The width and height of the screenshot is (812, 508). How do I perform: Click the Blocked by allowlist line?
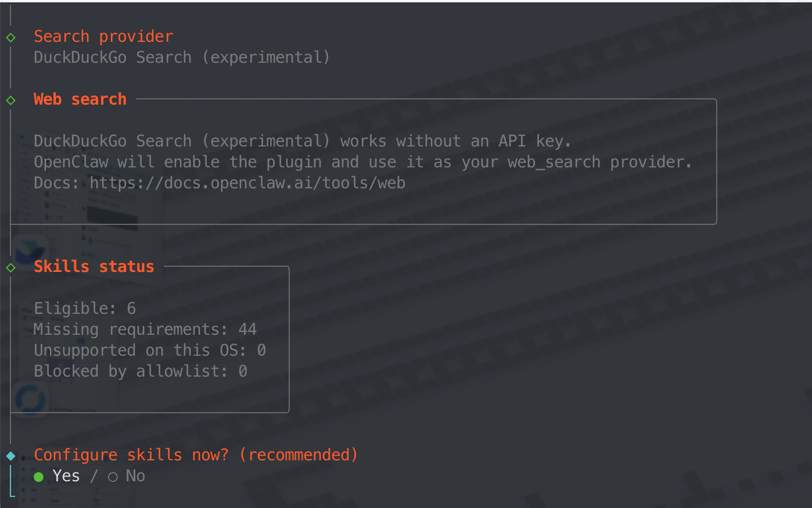[141, 371]
